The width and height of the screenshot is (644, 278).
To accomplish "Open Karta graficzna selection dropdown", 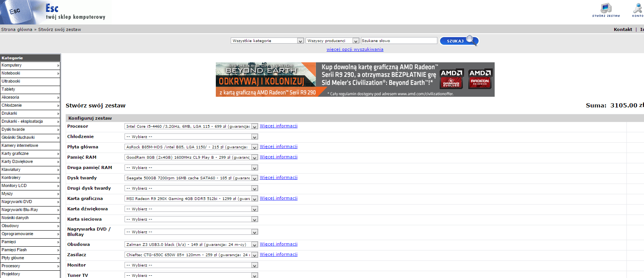I will 191,198.
